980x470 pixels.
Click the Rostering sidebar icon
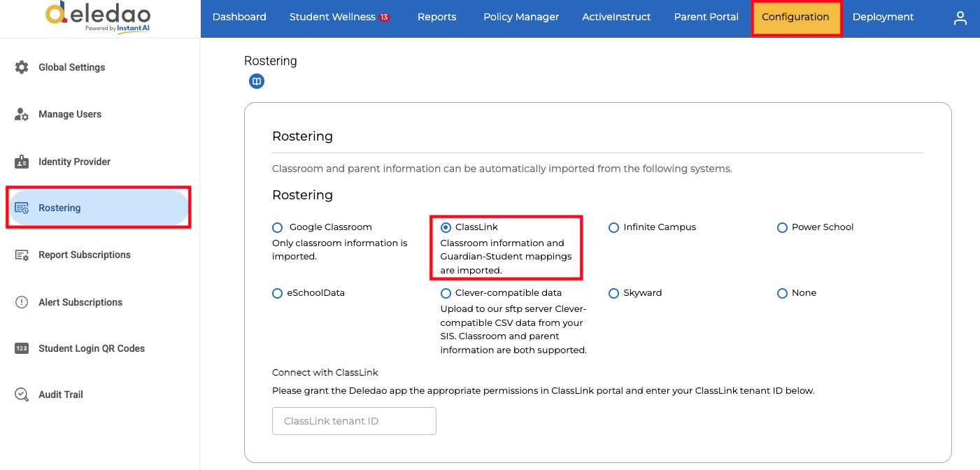[x=22, y=208]
